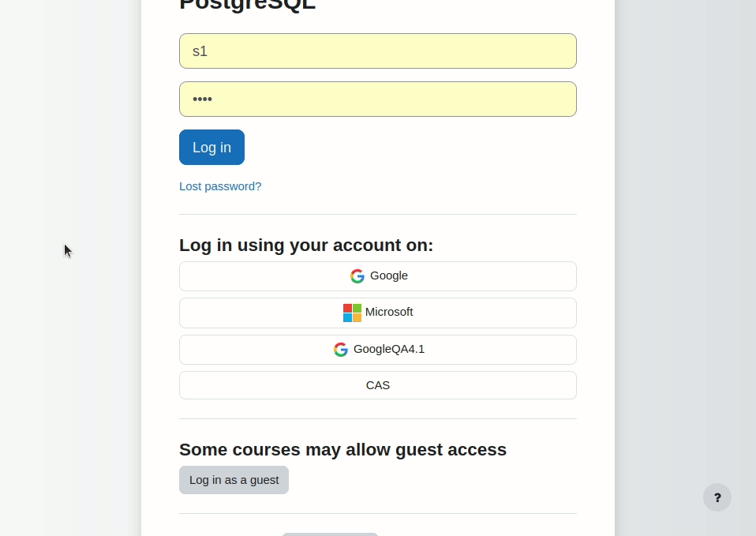Click the separator line below the guest button
Screen dimensions: 756x536
(x=378, y=513)
